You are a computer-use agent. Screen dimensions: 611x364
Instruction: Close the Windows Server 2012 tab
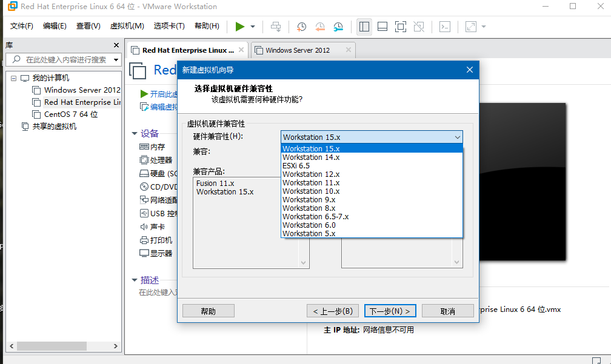[x=349, y=50]
